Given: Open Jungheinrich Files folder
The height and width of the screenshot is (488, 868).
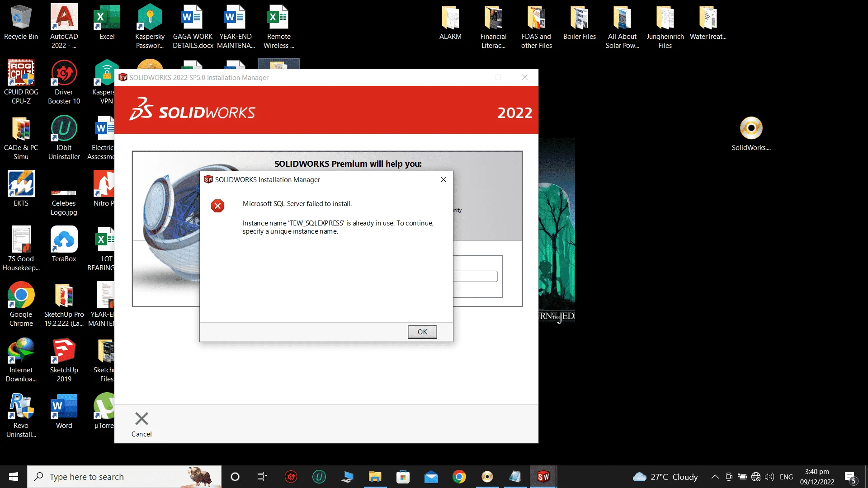Looking at the screenshot, I should 665,27.
